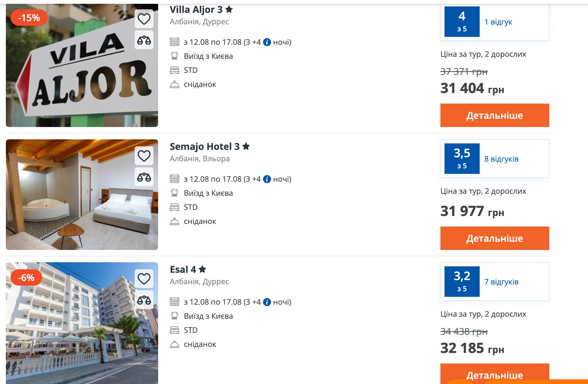The image size is (588, 384).
Task: Open Детальніше for Semajo Hotel tour
Action: [x=495, y=238]
